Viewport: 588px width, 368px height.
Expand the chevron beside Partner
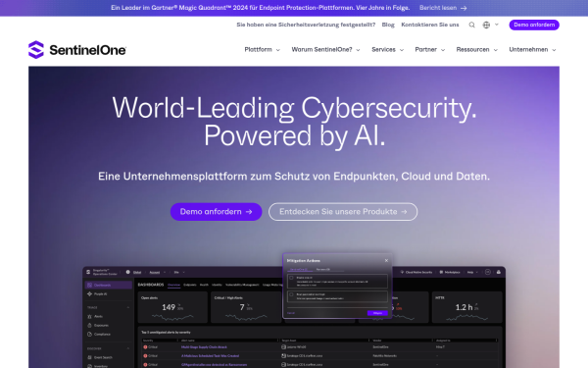443,50
